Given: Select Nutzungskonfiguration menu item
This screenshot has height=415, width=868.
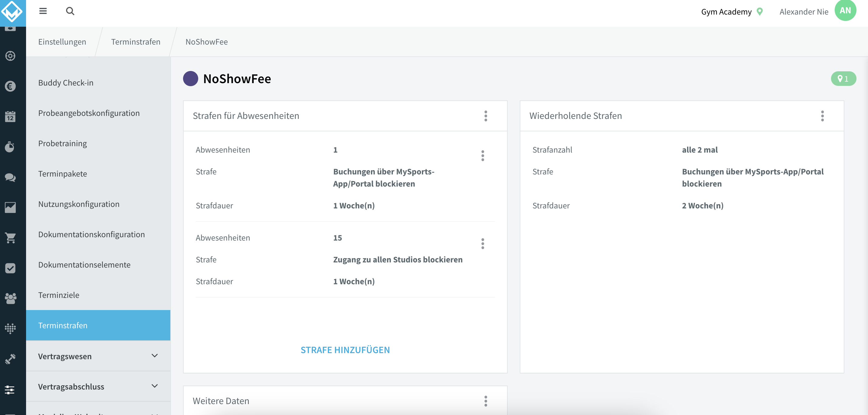Looking at the screenshot, I should tap(98, 204).
